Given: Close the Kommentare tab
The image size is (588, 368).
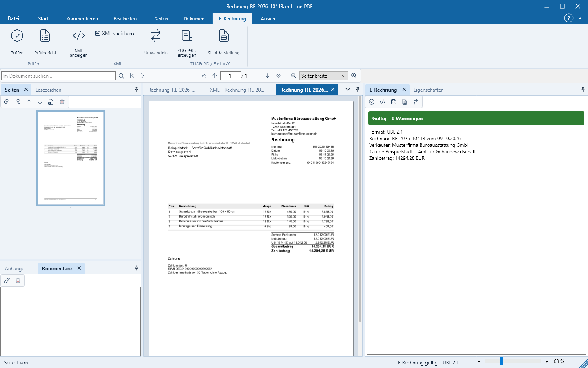Looking at the screenshot, I should click(x=79, y=268).
